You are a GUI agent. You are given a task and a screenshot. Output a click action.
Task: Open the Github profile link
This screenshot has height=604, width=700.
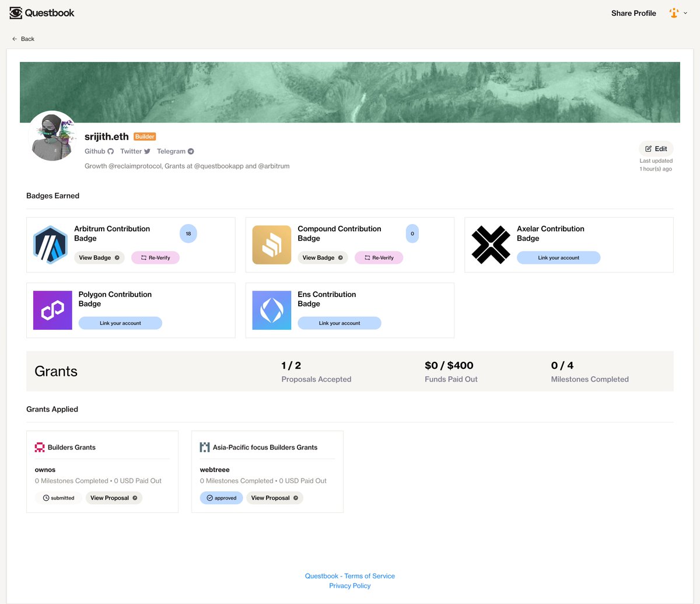click(99, 151)
